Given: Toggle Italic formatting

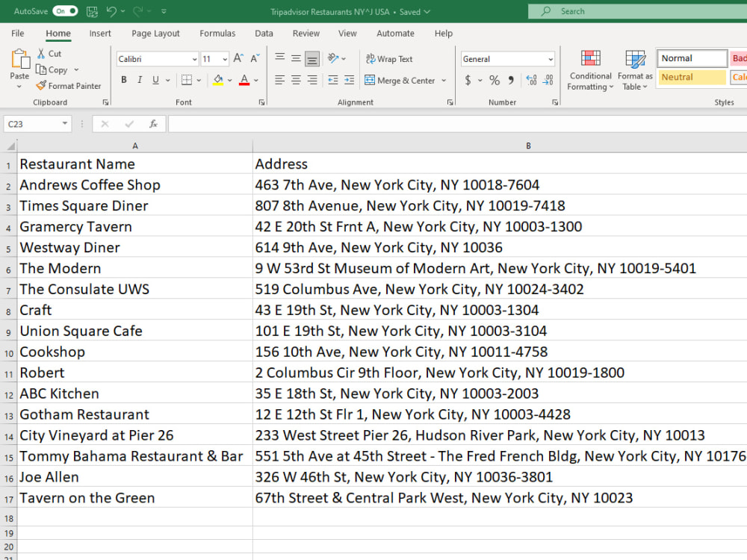Looking at the screenshot, I should tap(140, 80).
